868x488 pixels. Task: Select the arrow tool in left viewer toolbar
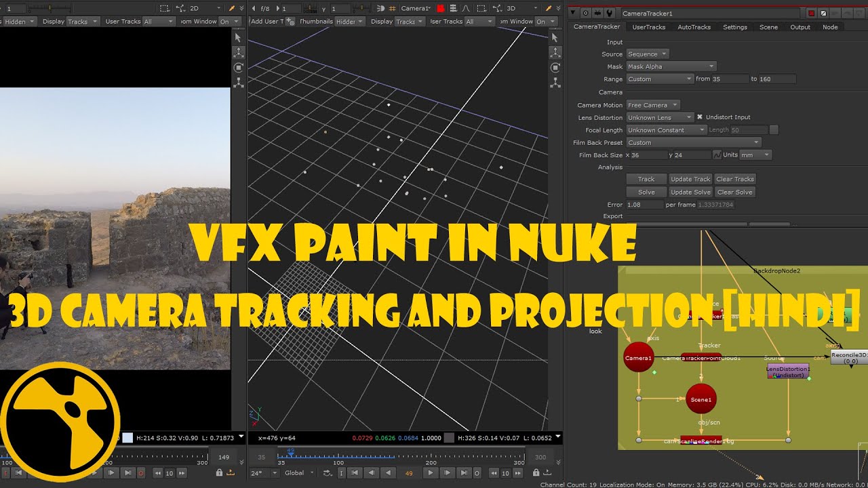point(238,37)
